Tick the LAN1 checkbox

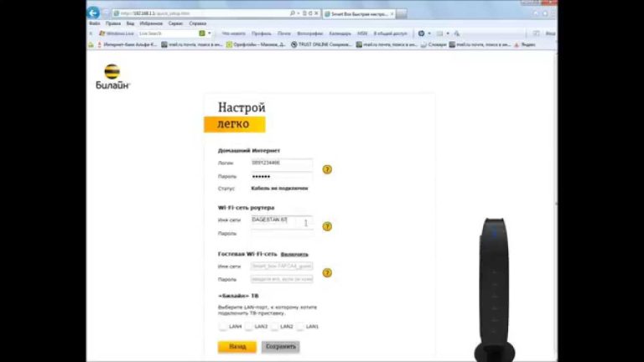(x=300, y=326)
